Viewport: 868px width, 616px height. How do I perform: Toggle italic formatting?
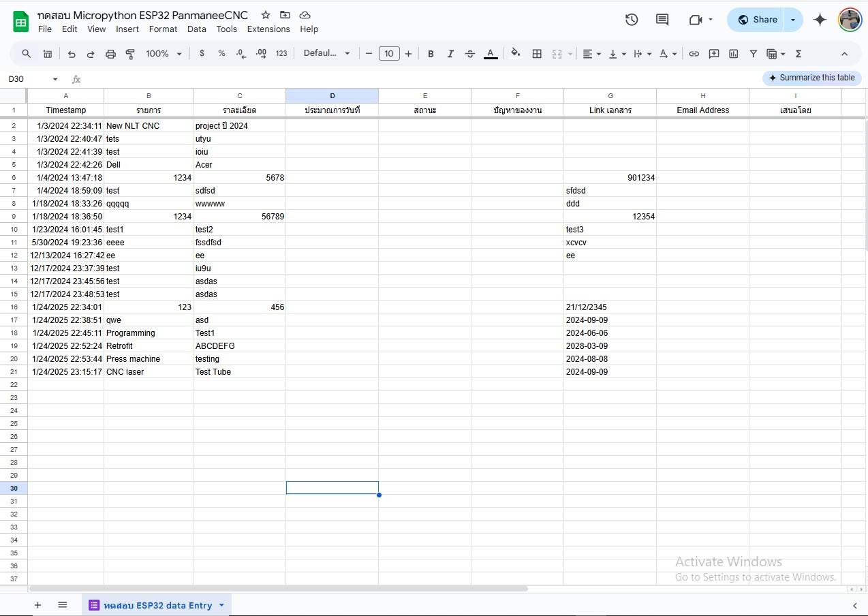(450, 54)
